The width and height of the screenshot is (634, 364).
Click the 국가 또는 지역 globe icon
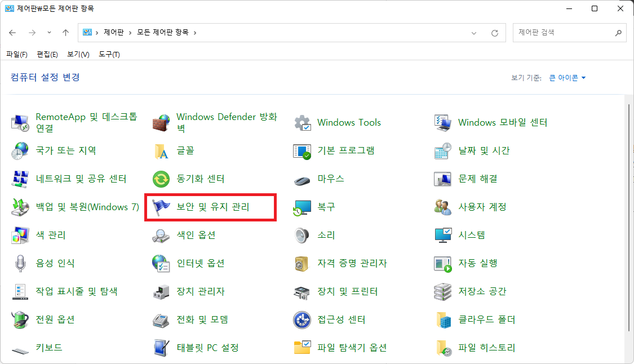pos(20,151)
